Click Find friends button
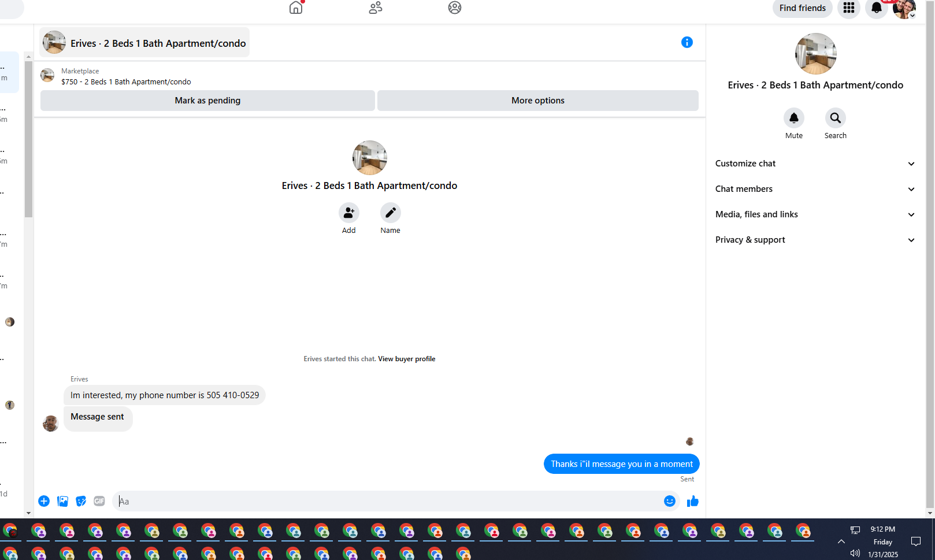Screen dimensions: 935x560 [803, 8]
